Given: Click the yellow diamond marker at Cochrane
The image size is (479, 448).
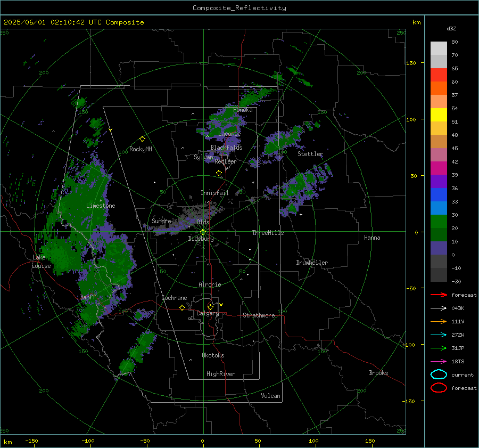Looking at the screenshot, I should pyautogui.click(x=183, y=307).
